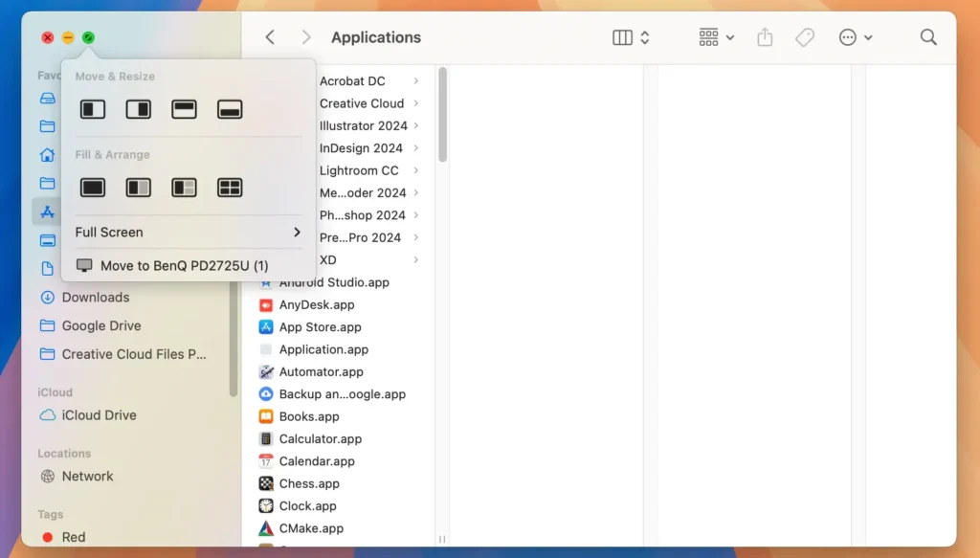980x558 pixels.
Task: Arrange windows left and two quarters
Action: [x=184, y=188]
